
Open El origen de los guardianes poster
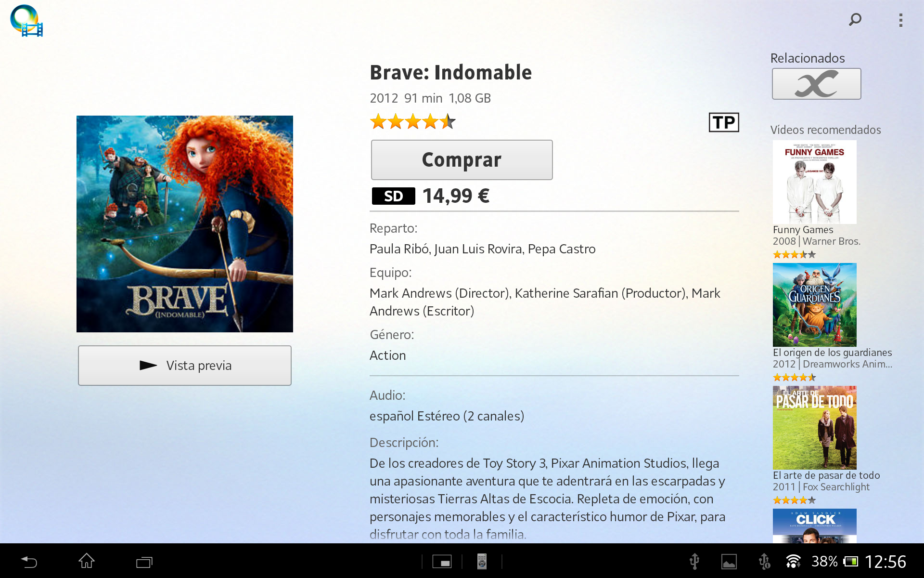[x=814, y=305]
